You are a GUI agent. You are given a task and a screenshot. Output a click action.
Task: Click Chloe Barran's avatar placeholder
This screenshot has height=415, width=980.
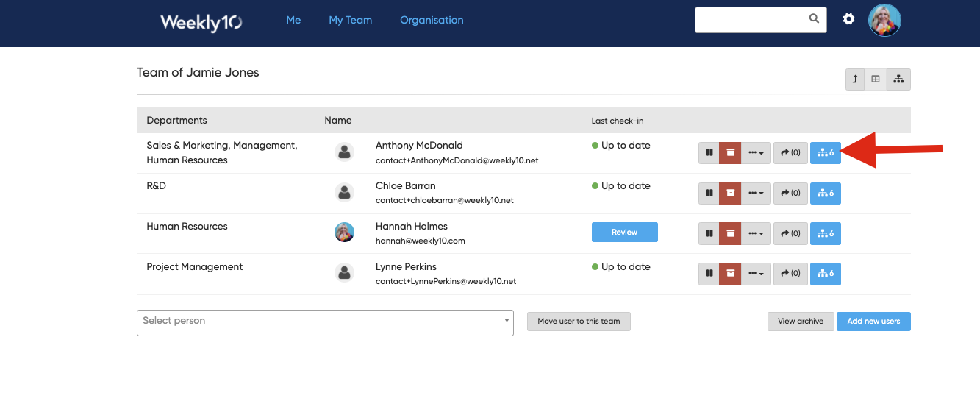coord(344,193)
